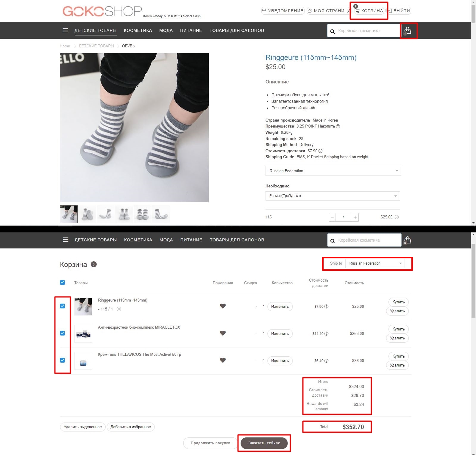Click the shopping bag icon beside top search field
Screen dimensions: 476x455
coord(408,31)
